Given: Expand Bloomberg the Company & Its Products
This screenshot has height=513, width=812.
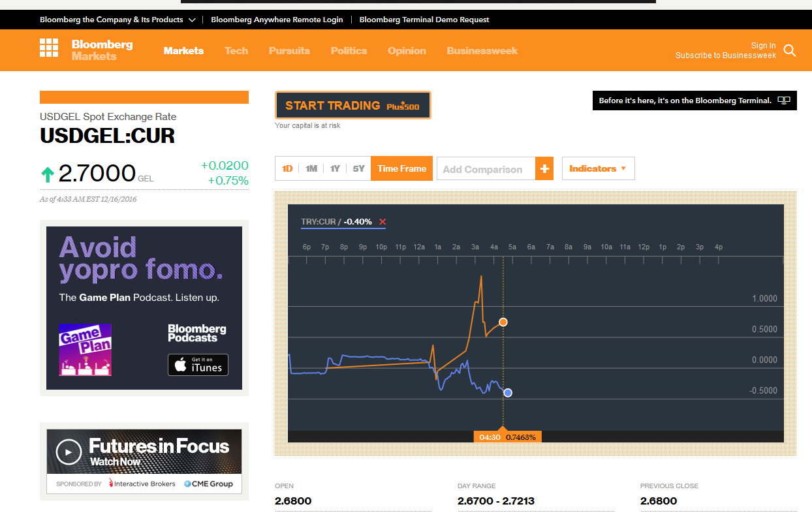Looking at the screenshot, I should pyautogui.click(x=117, y=20).
